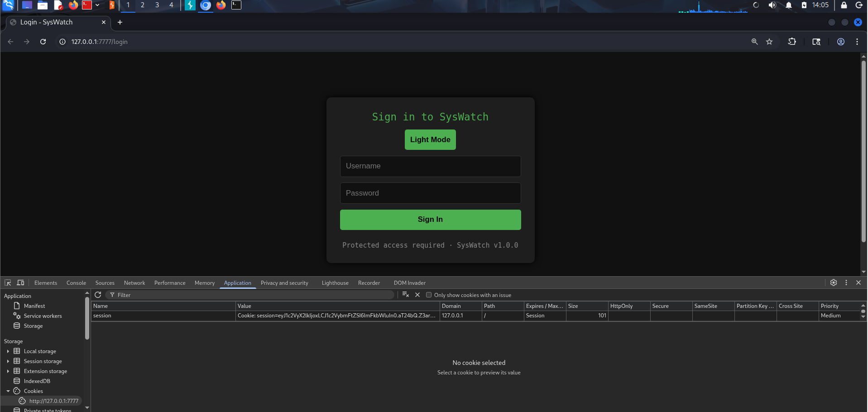The height and width of the screenshot is (412, 868).
Task: Switch to workspace 2
Action: [x=143, y=5]
